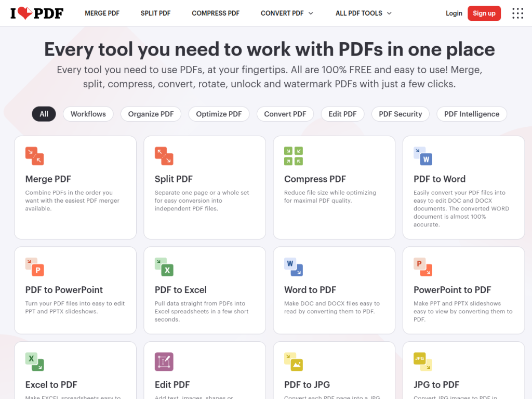
Task: Open the PDF to Excel card title
Action: point(180,290)
